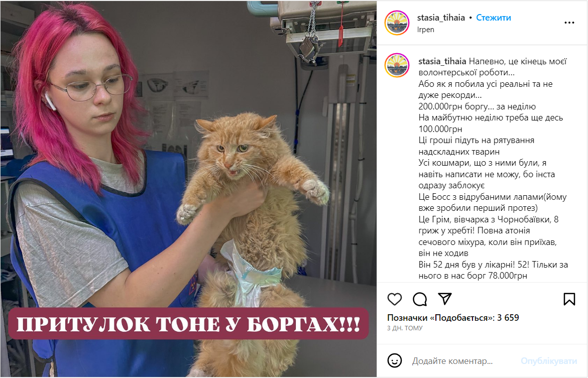
Task: Click the 'ПРИТУЛОК ТОНЕ У БОРГАХ!!!' banner
Action: click(x=188, y=324)
